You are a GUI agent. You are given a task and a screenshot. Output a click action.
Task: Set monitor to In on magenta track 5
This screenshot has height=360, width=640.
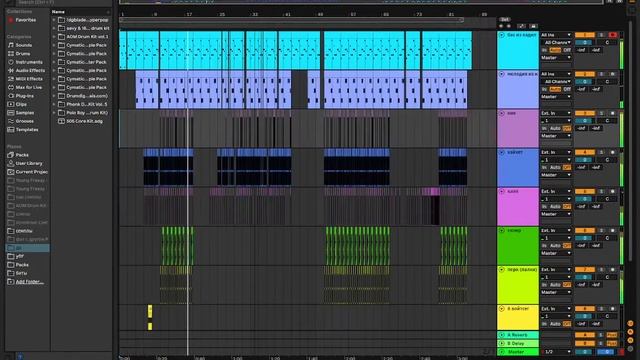544,207
